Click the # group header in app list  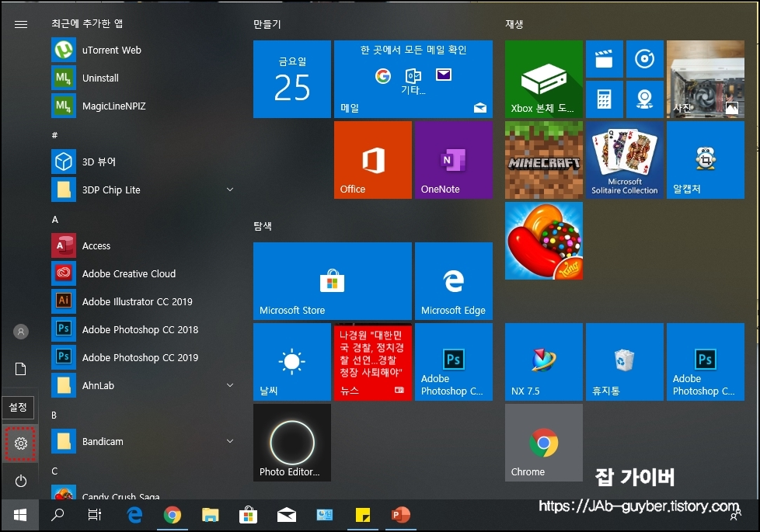(x=54, y=135)
